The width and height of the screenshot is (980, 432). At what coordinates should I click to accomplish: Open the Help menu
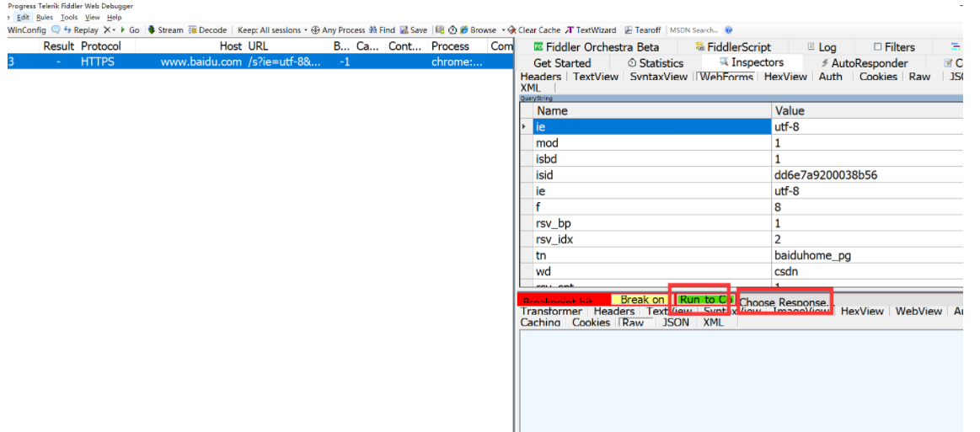[x=115, y=18]
